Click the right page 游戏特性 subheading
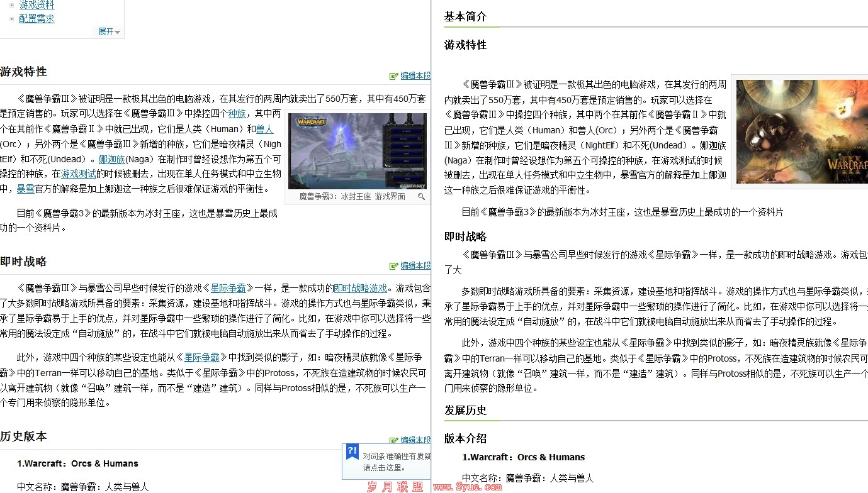The height and width of the screenshot is (493, 868). point(465,45)
